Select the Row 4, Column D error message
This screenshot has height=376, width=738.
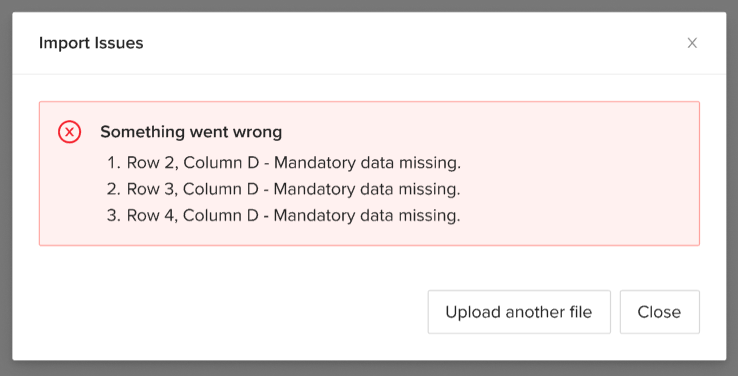(x=294, y=216)
